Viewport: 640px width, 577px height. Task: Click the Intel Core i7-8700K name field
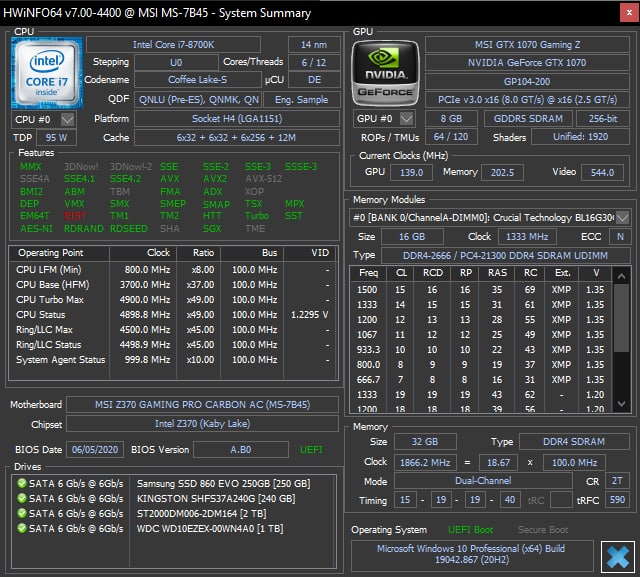coord(173,44)
